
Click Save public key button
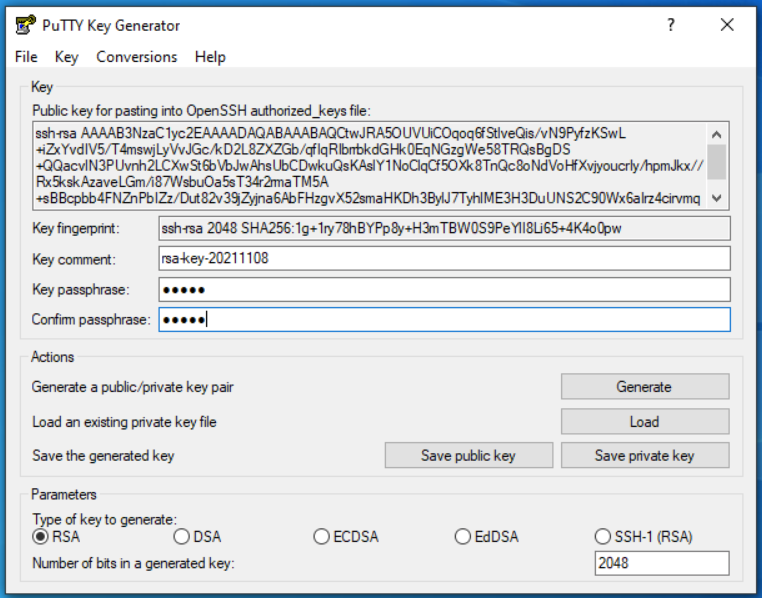coord(468,455)
